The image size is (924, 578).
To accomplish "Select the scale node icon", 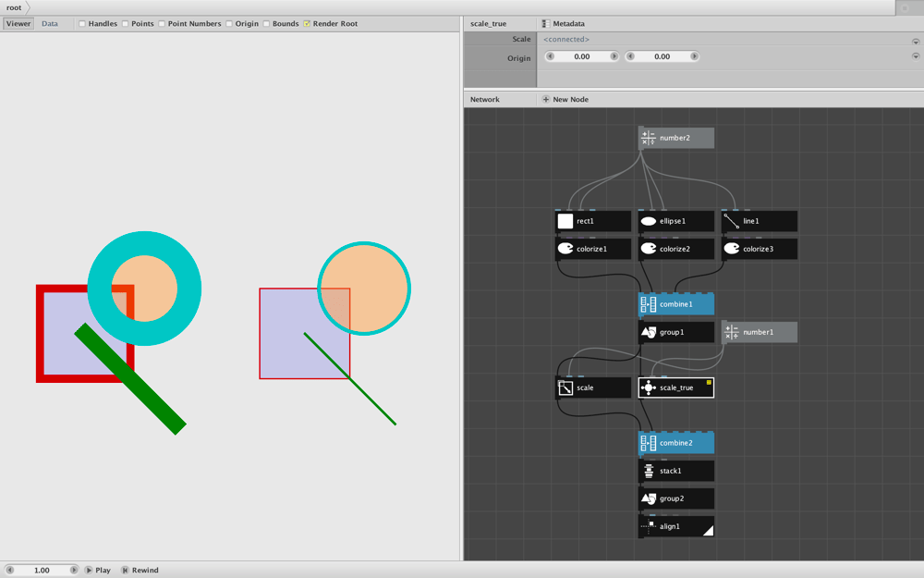I will pos(565,387).
